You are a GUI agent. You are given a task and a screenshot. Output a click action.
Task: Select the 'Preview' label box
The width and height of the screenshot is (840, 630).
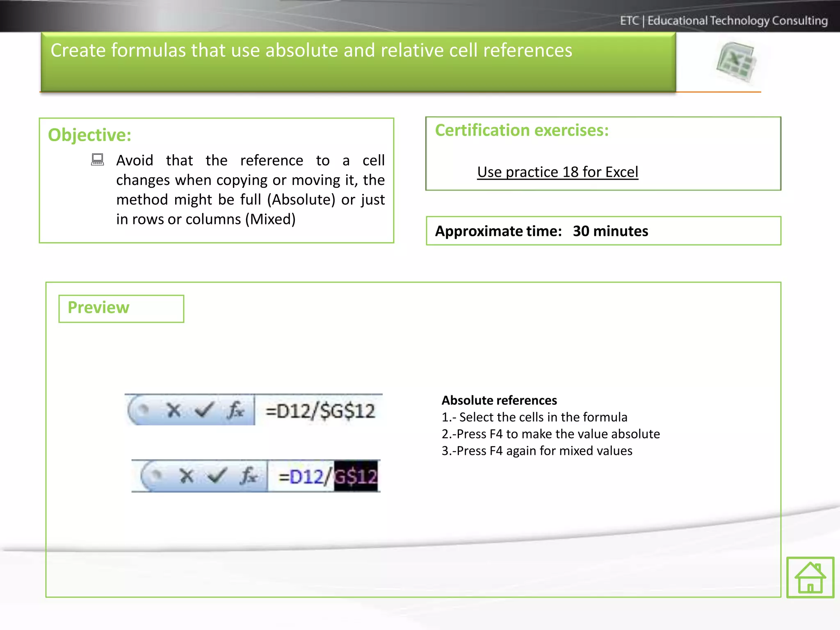click(121, 308)
